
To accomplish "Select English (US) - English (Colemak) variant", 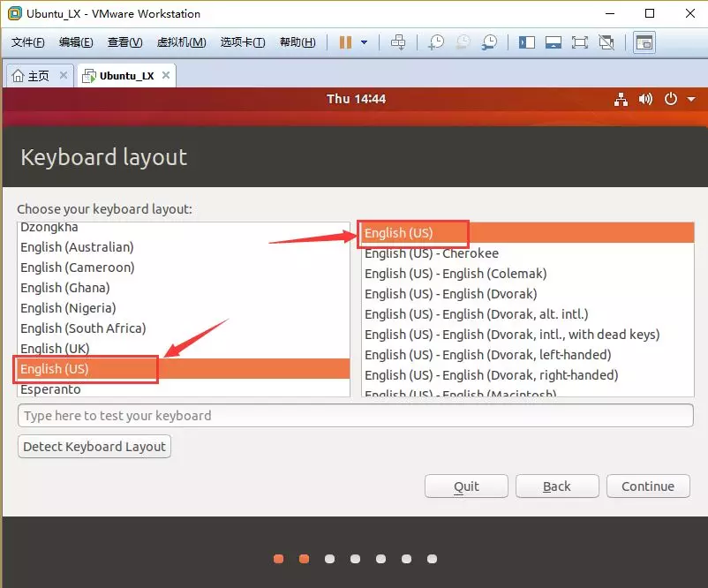I will pyautogui.click(x=528, y=274).
